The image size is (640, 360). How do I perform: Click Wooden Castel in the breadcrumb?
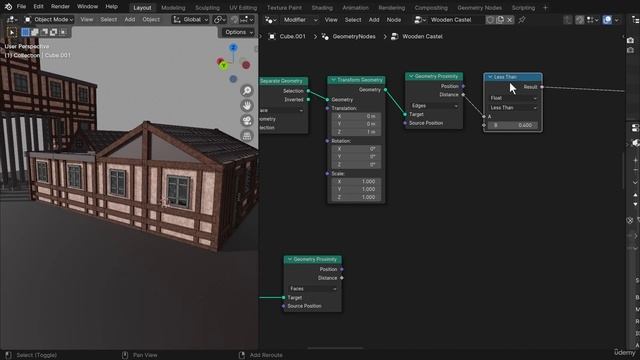pyautogui.click(x=417, y=36)
